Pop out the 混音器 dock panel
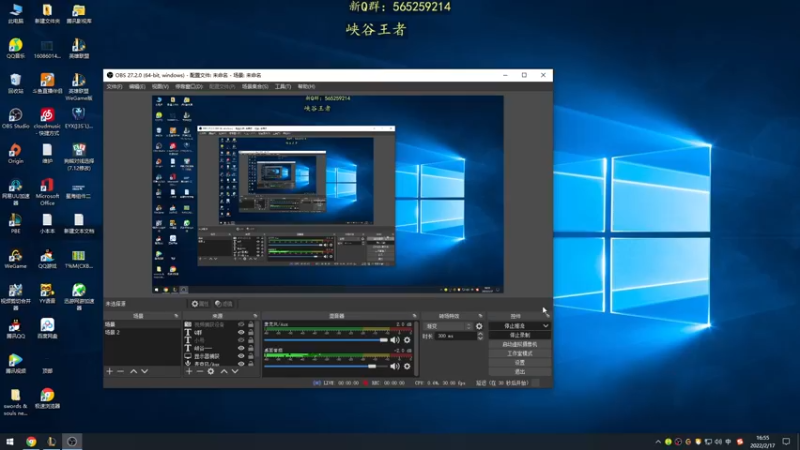Screen dimensions: 800x450 coord(414,316)
